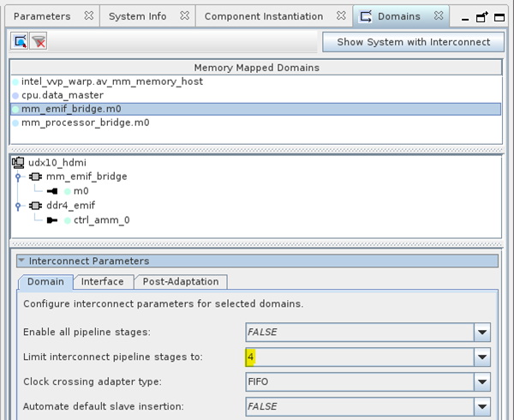The width and height of the screenshot is (514, 420).
Task: Click the mm_emif_bridge component icon
Action: click(x=36, y=177)
